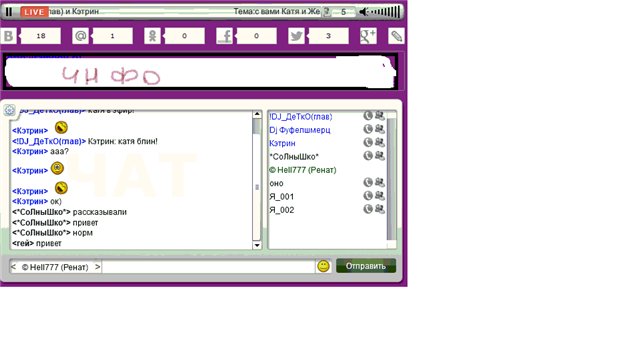Share via Google Plus icon
The width and height of the screenshot is (640, 360).
[368, 36]
